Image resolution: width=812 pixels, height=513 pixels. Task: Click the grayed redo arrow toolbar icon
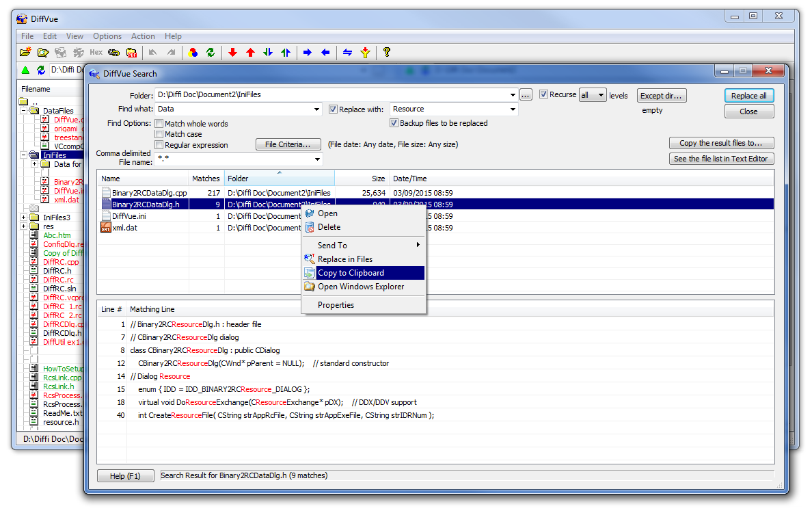click(171, 53)
